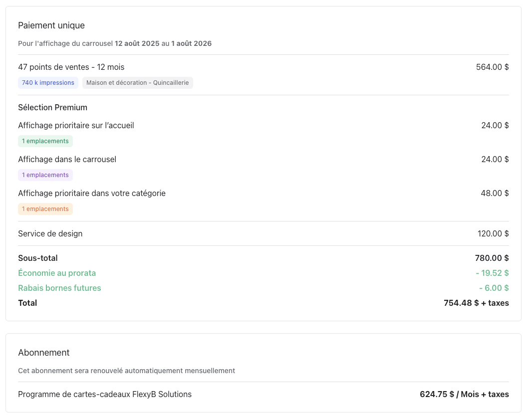Click the Service de design line

[x=50, y=233]
